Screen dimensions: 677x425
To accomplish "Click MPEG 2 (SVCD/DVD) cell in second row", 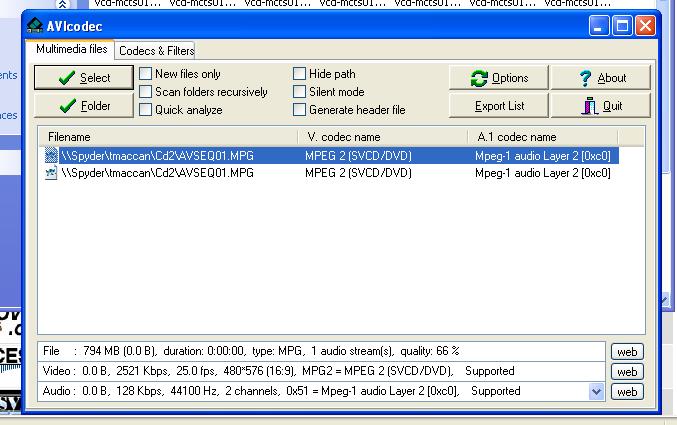I will [358, 173].
